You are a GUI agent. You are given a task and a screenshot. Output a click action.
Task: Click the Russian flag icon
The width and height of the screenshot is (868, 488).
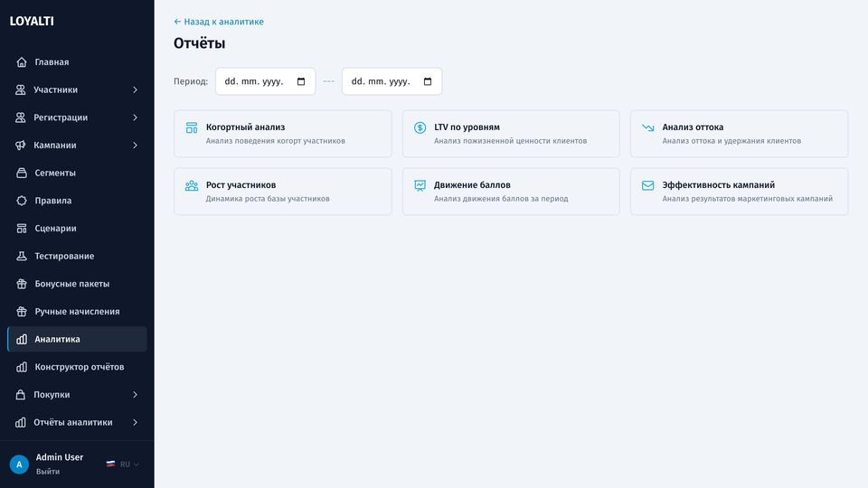point(110,465)
